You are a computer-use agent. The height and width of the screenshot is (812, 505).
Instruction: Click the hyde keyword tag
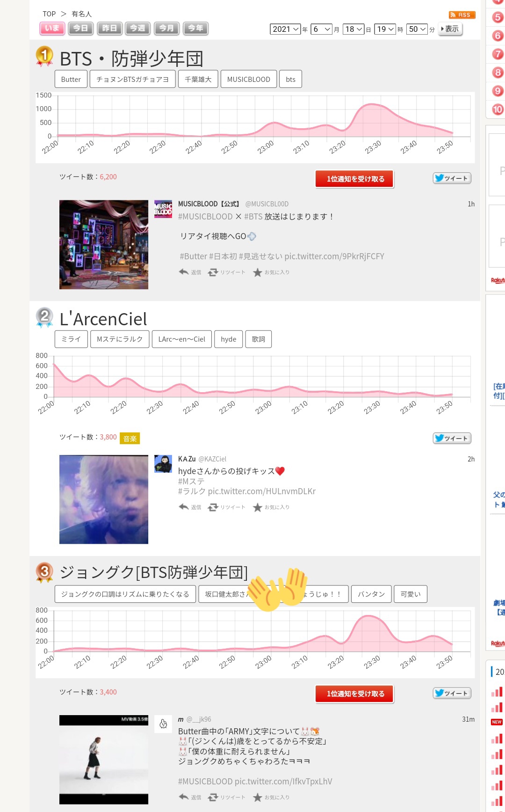(229, 339)
